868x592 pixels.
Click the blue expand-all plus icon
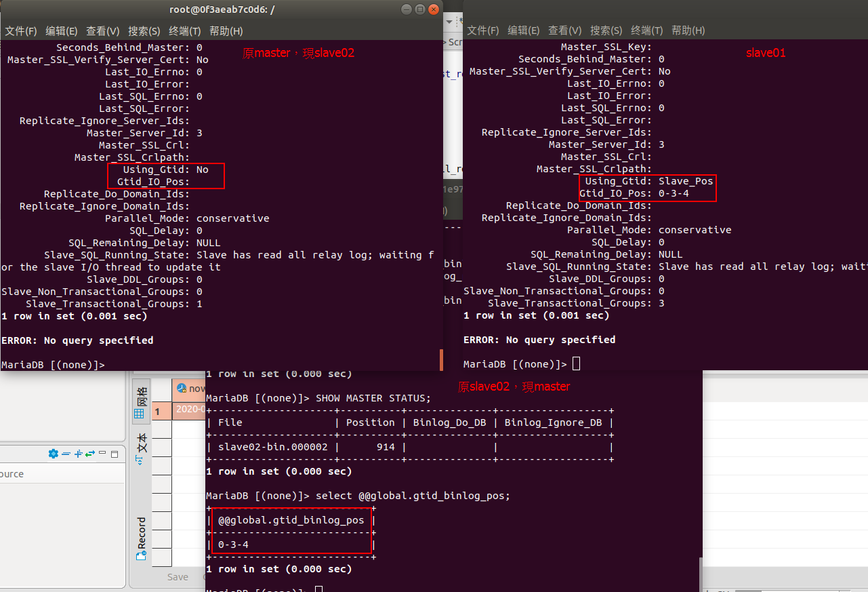click(78, 454)
